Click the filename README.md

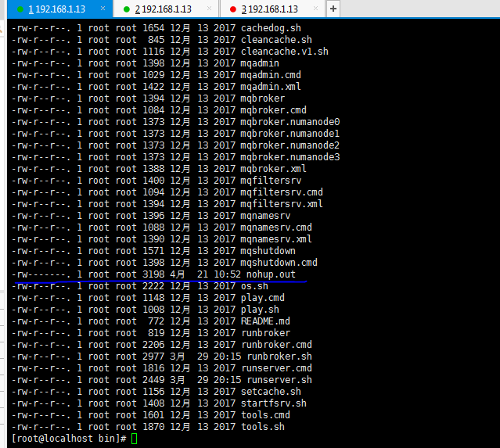pos(265,321)
